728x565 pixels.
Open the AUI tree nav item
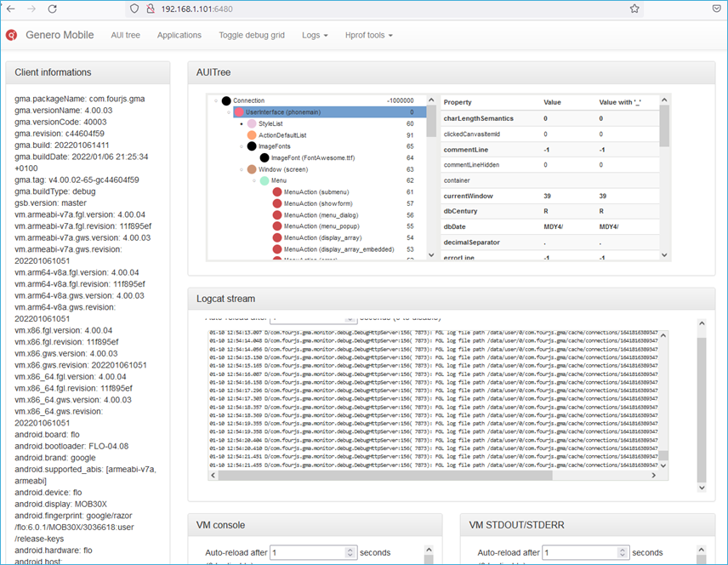(x=125, y=35)
